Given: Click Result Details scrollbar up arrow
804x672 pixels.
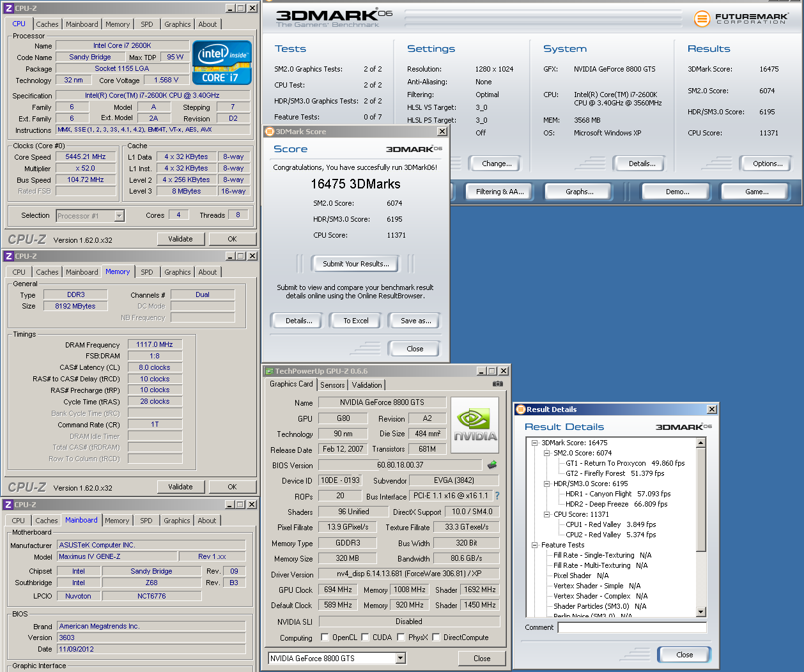Looking at the screenshot, I should pyautogui.click(x=701, y=443).
